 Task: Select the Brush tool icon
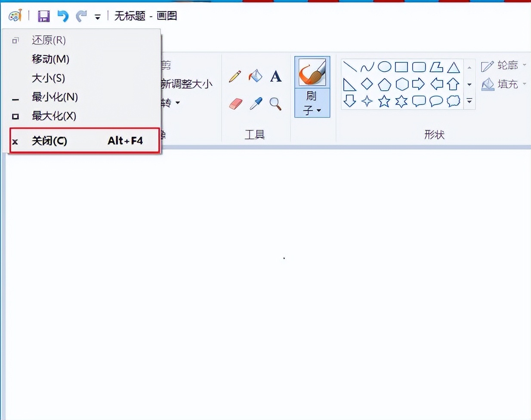pyautogui.click(x=312, y=72)
